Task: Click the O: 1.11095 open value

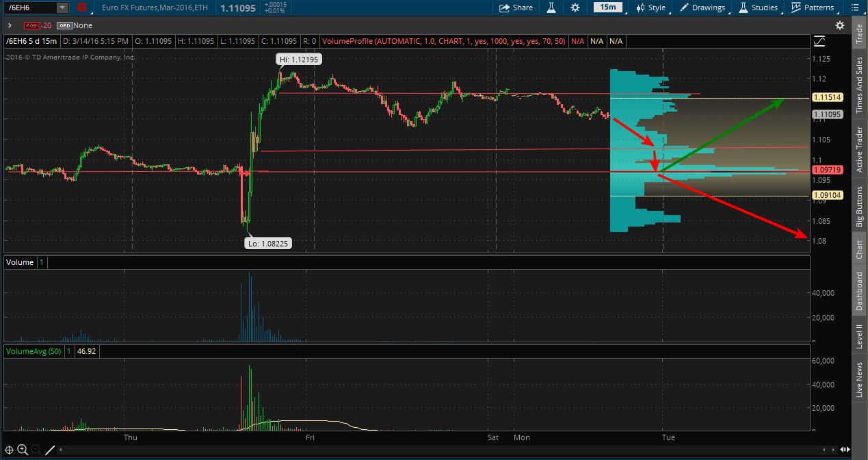Action: 153,41
